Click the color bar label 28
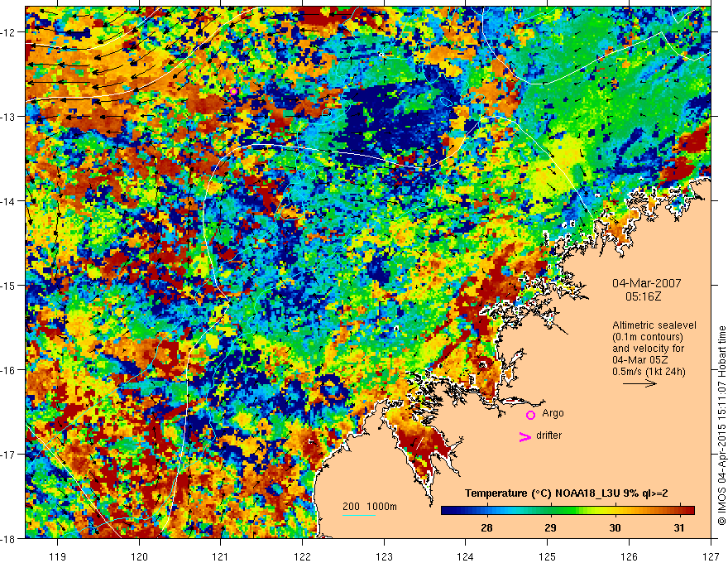The image size is (728, 563). pyautogui.click(x=486, y=527)
